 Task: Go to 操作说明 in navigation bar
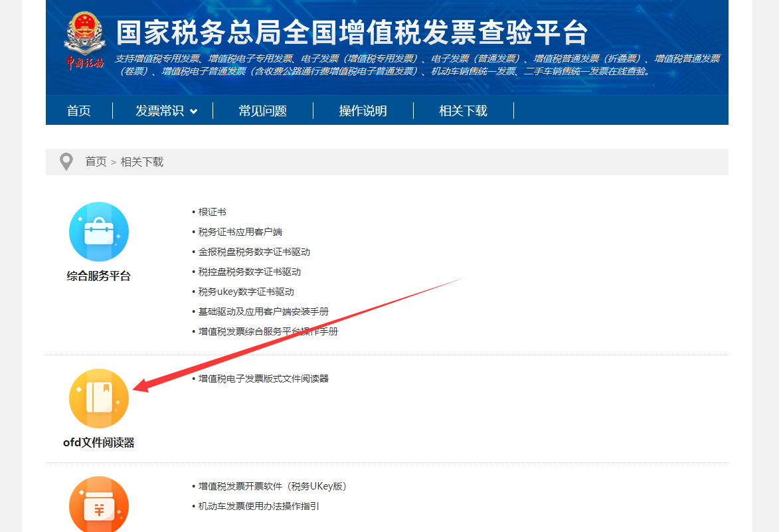click(x=363, y=111)
